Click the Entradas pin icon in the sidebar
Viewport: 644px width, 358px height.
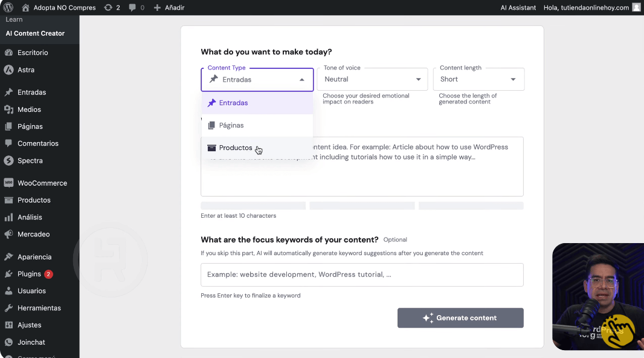(8, 92)
